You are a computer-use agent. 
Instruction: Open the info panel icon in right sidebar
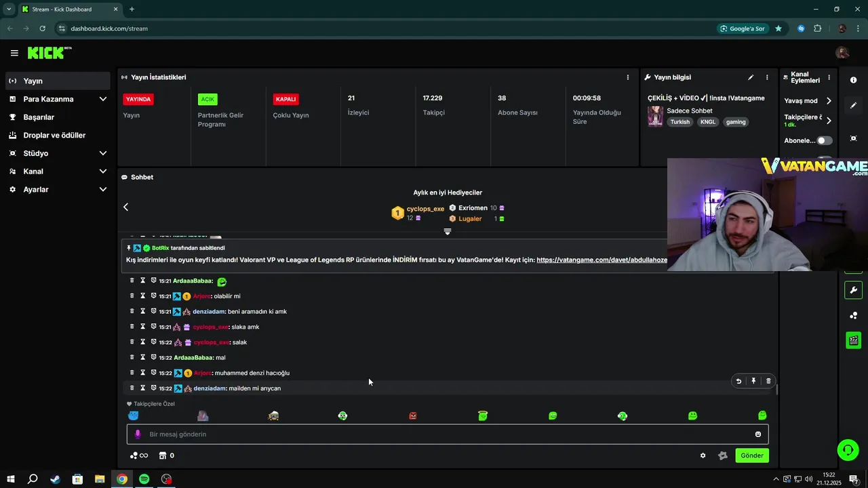pyautogui.click(x=853, y=80)
